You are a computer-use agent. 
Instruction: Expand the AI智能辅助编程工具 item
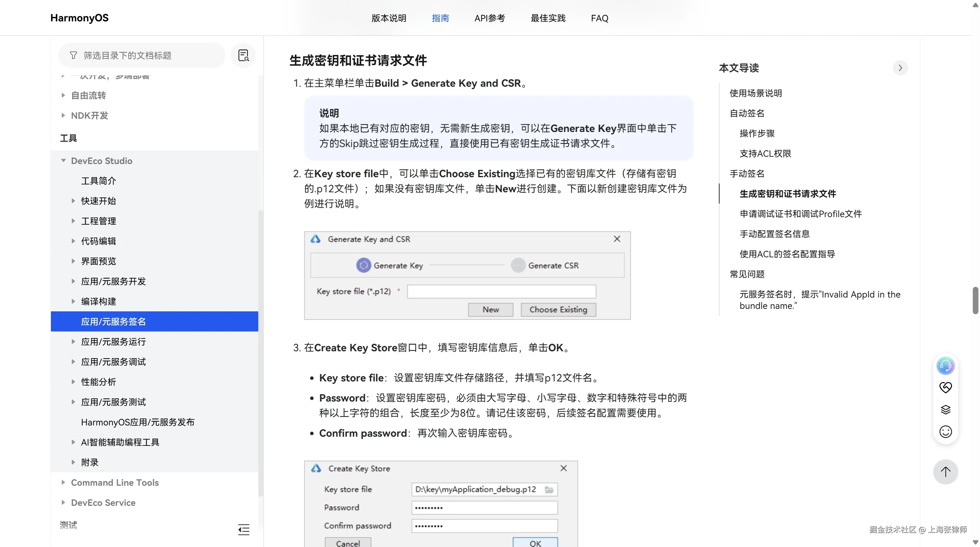point(74,442)
